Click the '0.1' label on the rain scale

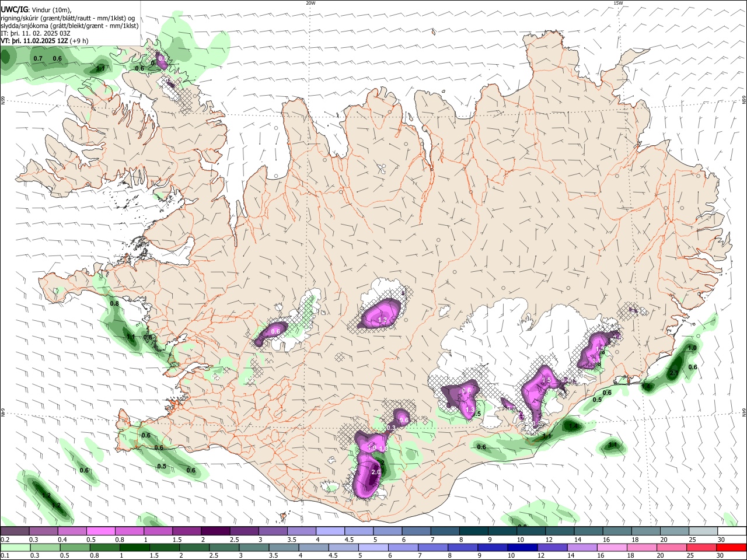pyautogui.click(x=5, y=556)
